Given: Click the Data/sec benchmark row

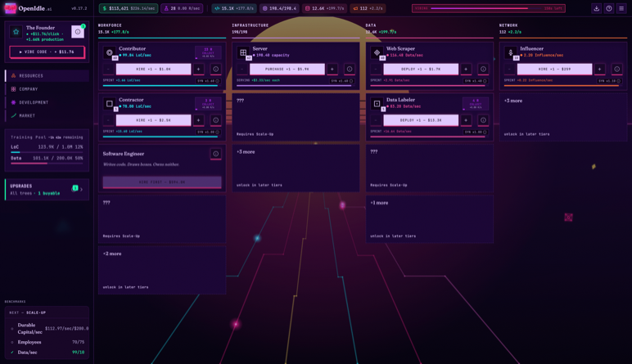Looking at the screenshot, I should (47, 353).
